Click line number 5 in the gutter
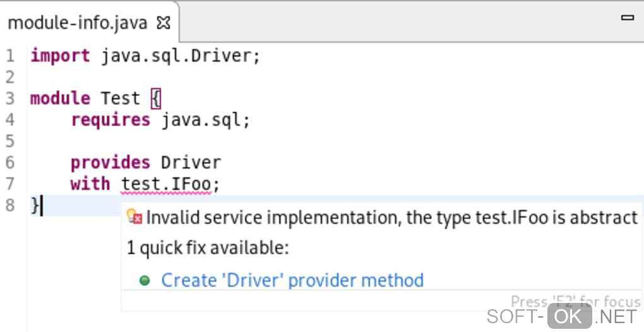Viewport: 644px width, 332px height. [9, 141]
